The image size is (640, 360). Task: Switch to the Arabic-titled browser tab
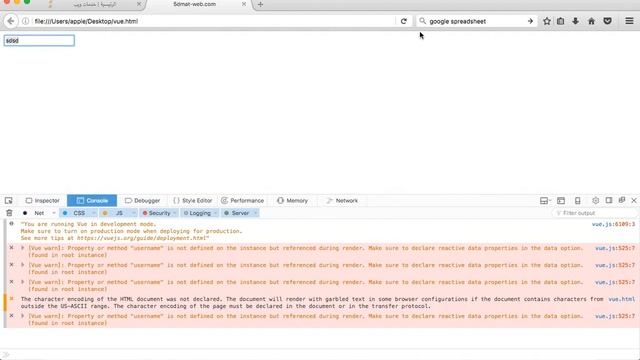(x=94, y=4)
